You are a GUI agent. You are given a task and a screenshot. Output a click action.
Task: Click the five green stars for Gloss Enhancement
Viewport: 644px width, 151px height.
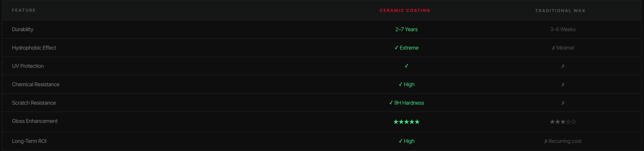point(406,122)
